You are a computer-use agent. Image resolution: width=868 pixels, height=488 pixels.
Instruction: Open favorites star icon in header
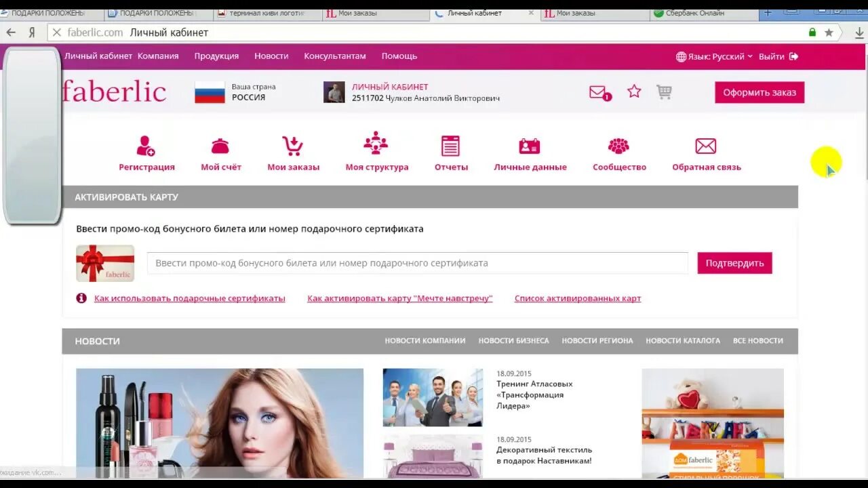[x=634, y=91]
